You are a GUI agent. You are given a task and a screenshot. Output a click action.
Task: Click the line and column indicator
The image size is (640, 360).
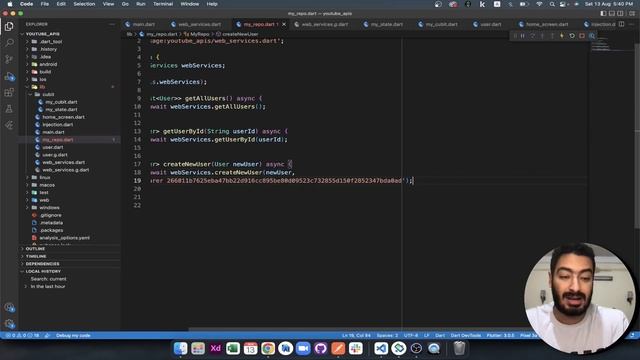click(x=356, y=336)
